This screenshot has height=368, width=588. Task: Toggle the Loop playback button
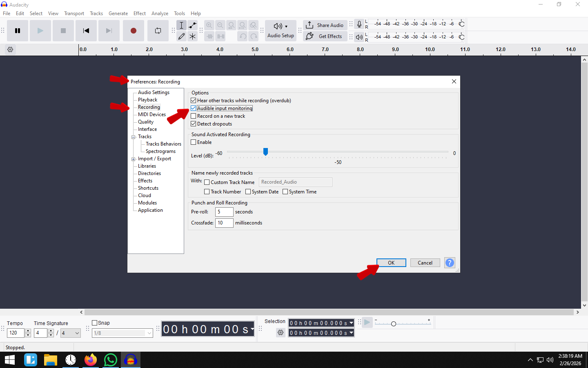point(158,31)
